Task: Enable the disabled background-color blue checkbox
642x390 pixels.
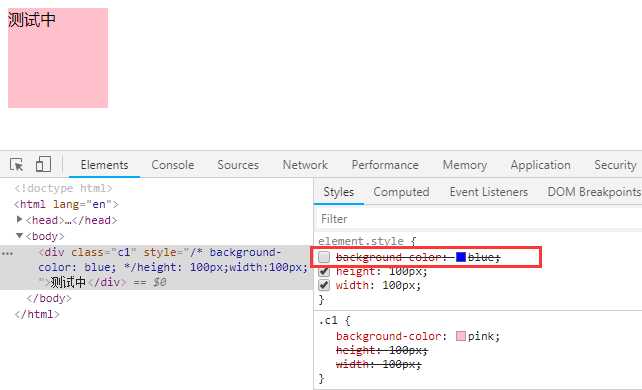Action: [x=324, y=257]
